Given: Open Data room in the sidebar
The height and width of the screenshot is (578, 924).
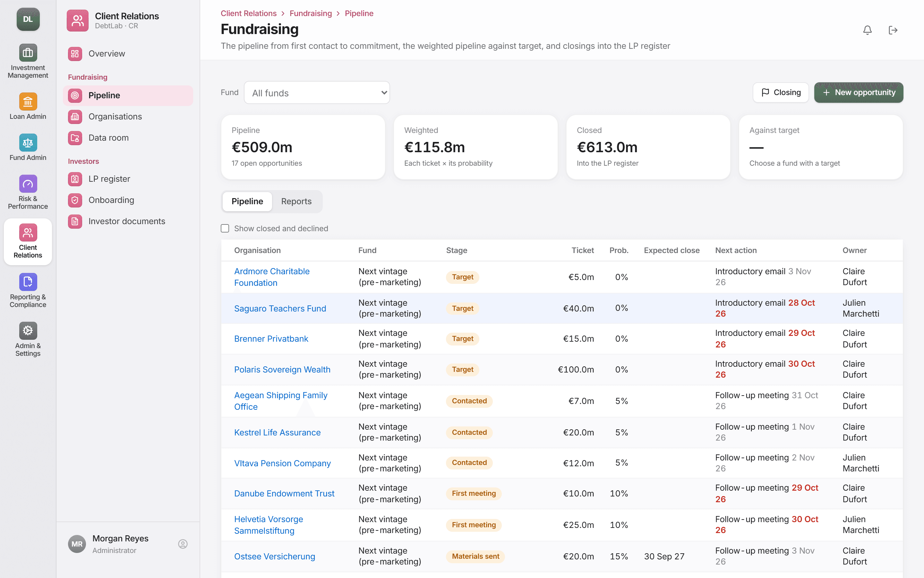Looking at the screenshot, I should 128,138.
